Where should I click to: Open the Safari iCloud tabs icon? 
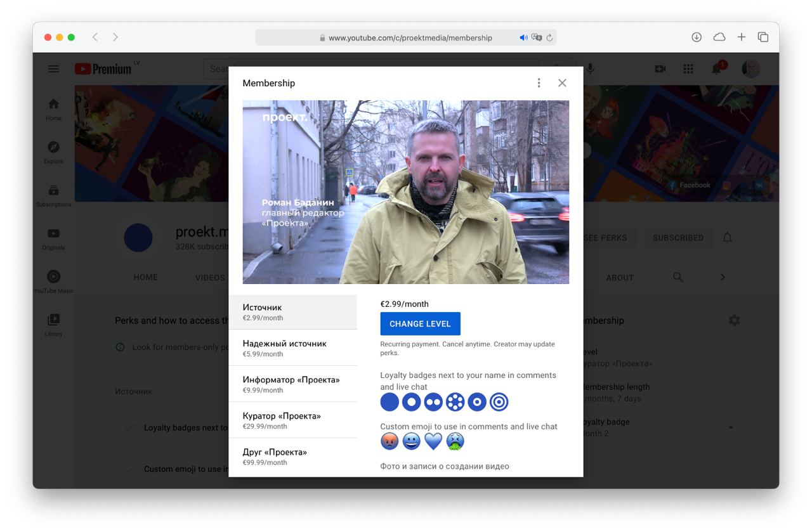719,37
